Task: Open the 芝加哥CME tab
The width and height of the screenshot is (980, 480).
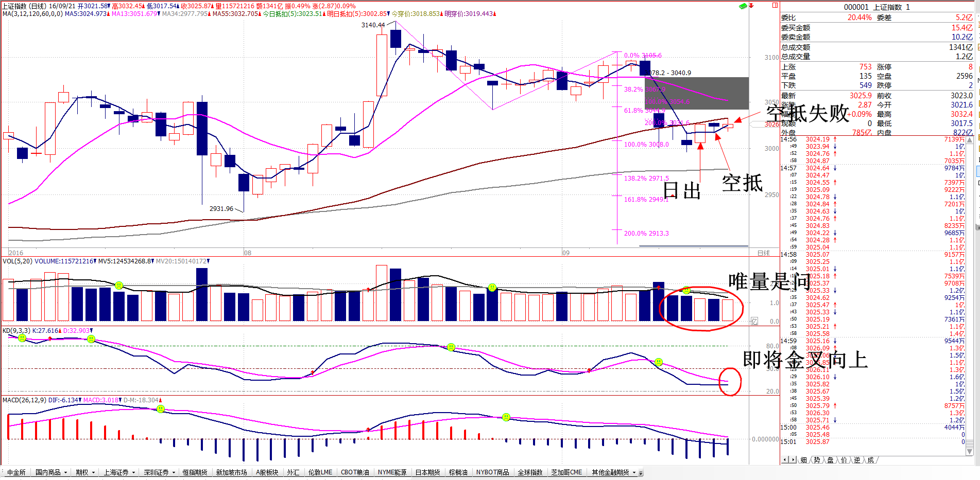Action: click(566, 472)
